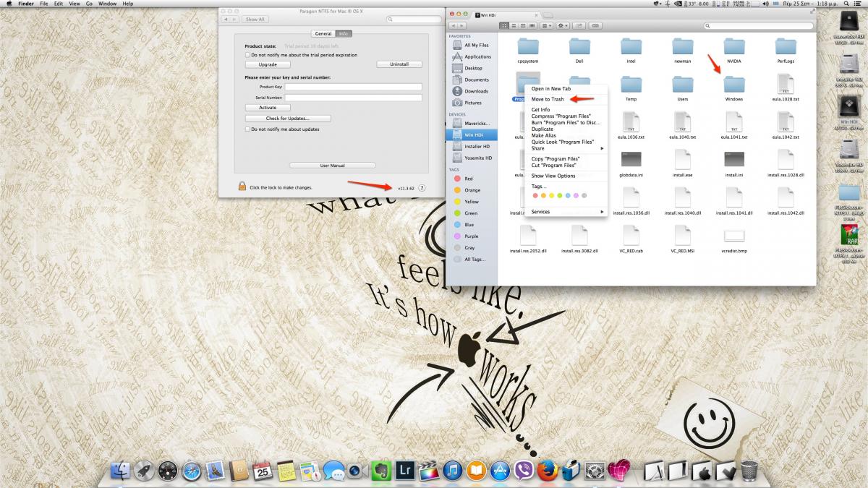Switch Finder to Cover Flow view

coord(532,25)
